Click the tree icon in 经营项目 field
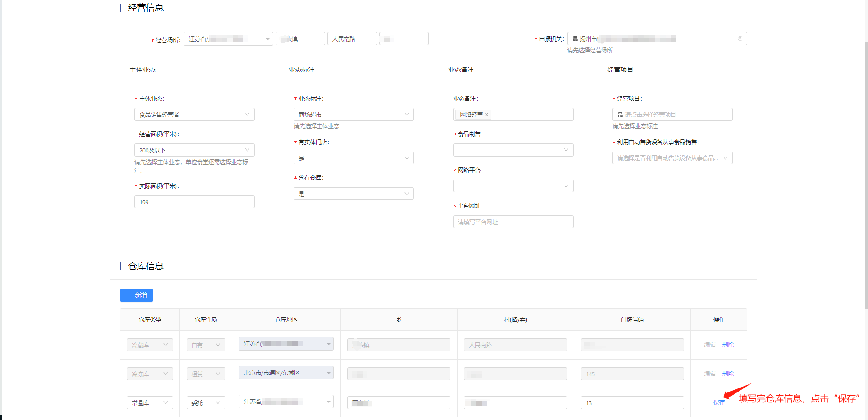This screenshot has width=868, height=420. (620, 115)
